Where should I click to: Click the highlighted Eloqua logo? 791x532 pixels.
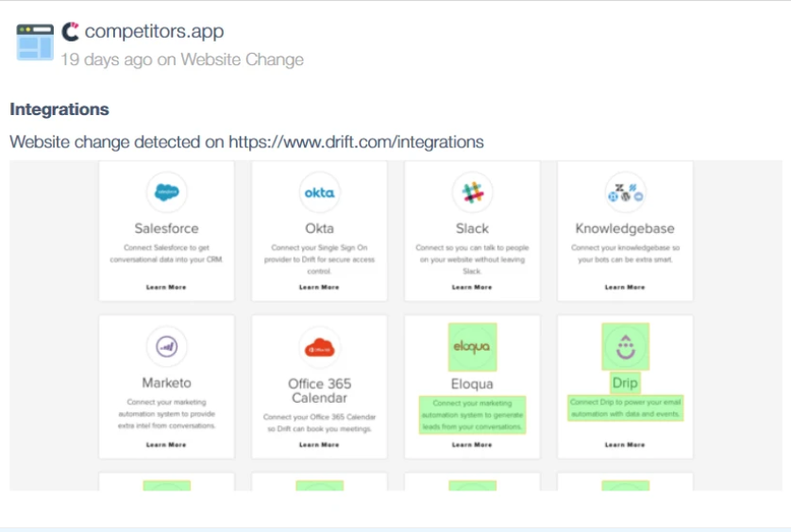[472, 347]
